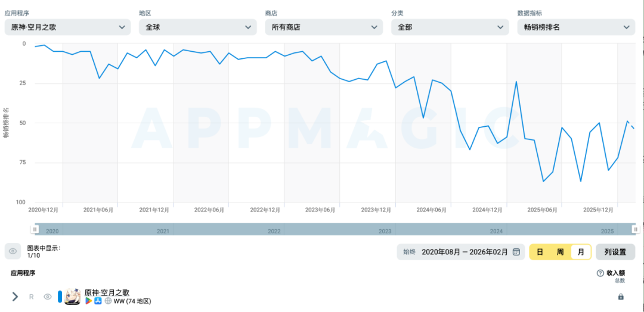Toggle the eye icon next to 图表中显示
The image size is (644, 312).
13,251
